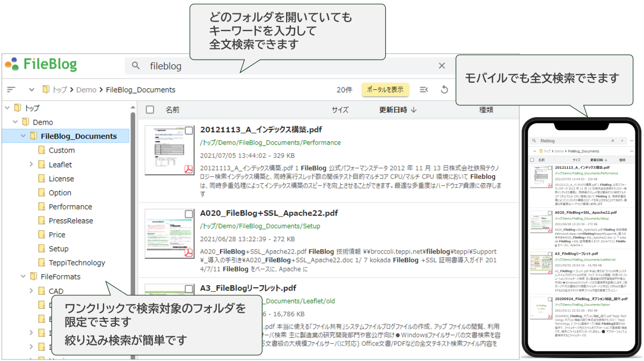Check the phone A3_FileBlogリーフレット.pdf checkbox
The width and height of the screenshot is (644, 361).
[x=550, y=255]
